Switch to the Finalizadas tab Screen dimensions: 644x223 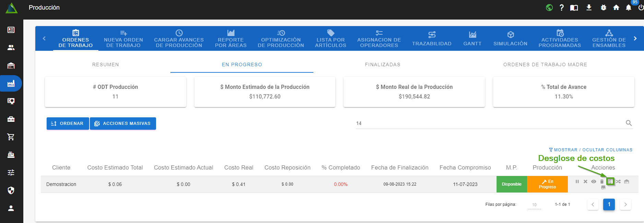tap(382, 64)
